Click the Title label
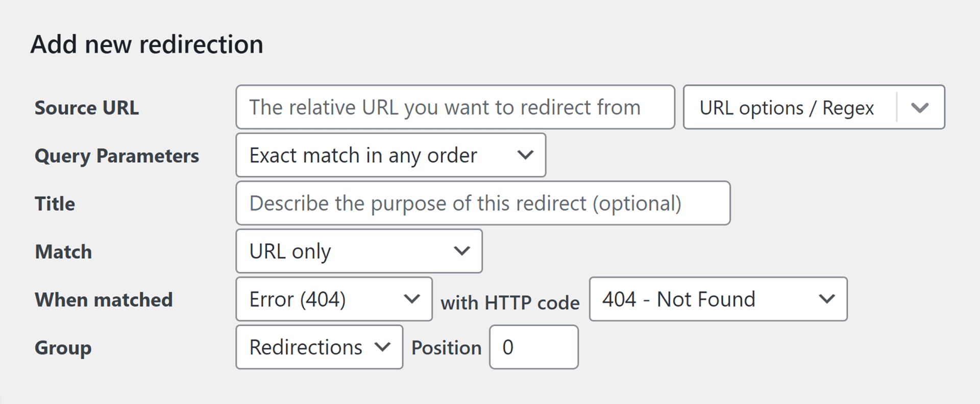Viewport: 980px width, 404px height. 55,204
